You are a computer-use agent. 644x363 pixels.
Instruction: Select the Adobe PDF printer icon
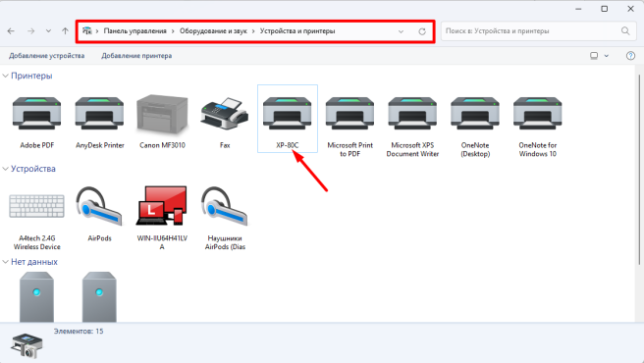pyautogui.click(x=37, y=114)
